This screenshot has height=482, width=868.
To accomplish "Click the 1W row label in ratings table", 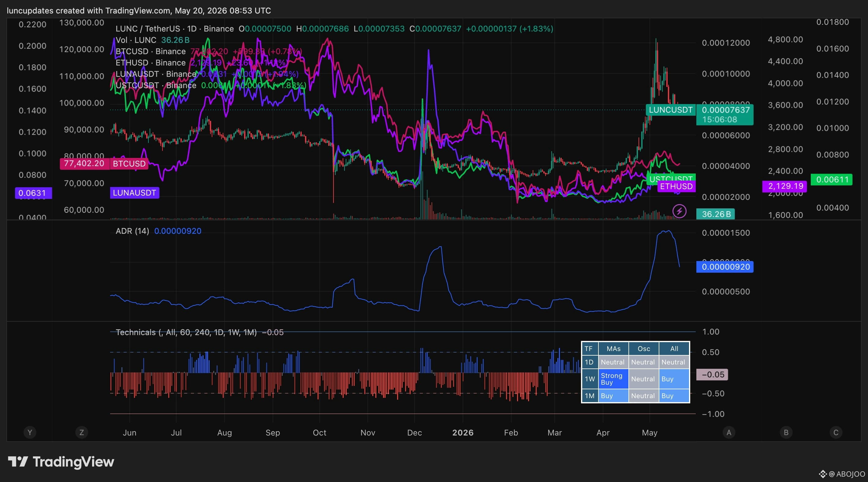I will click(x=590, y=379).
